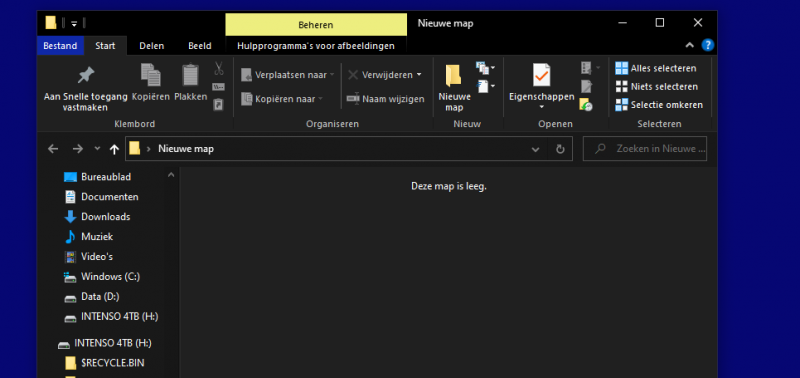Open help with the blue question mark icon
This screenshot has height=378, width=800.
(708, 45)
